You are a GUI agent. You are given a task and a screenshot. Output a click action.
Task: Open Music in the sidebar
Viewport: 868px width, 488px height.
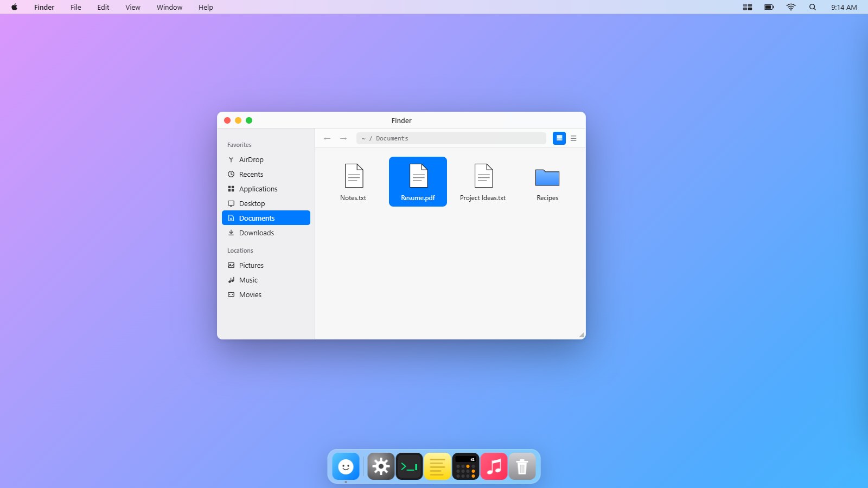pyautogui.click(x=266, y=280)
